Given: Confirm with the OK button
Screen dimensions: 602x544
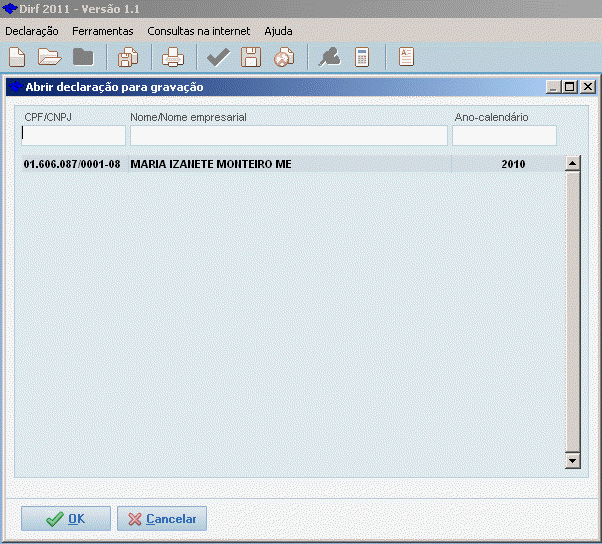Looking at the screenshot, I should click(66, 519).
